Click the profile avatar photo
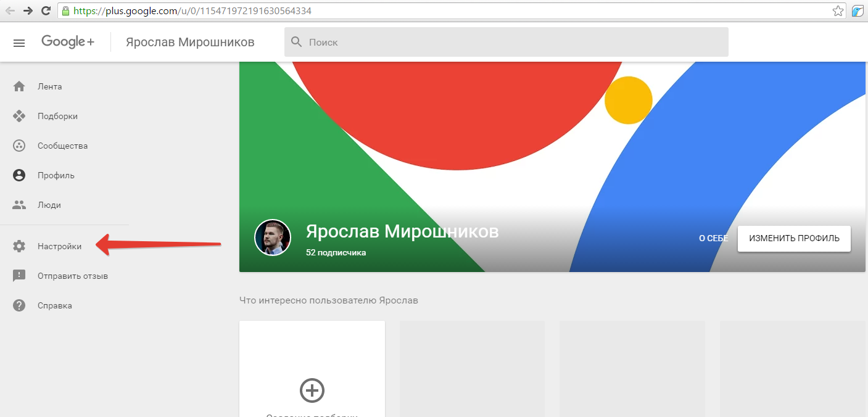Screen dimensions: 868x417 coord(273,237)
